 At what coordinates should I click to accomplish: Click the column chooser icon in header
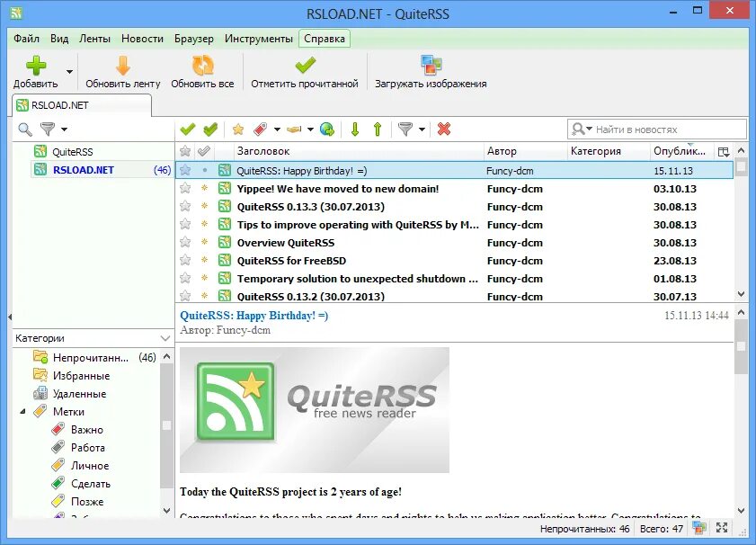point(724,152)
